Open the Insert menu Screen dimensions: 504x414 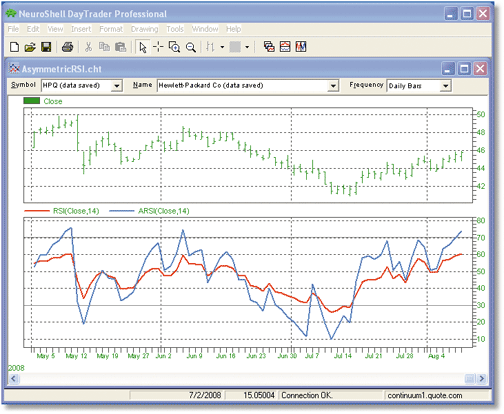81,29
